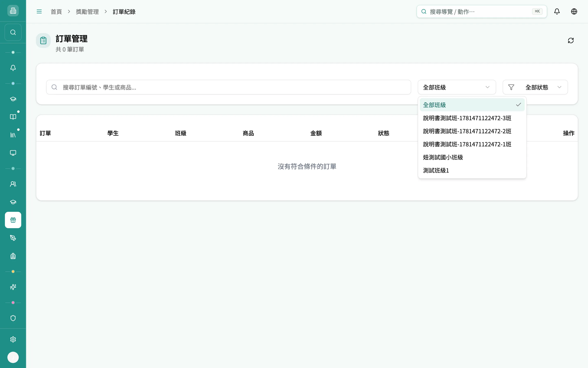Open the sidebar search icon
The width and height of the screenshot is (588, 368).
pyautogui.click(x=13, y=32)
